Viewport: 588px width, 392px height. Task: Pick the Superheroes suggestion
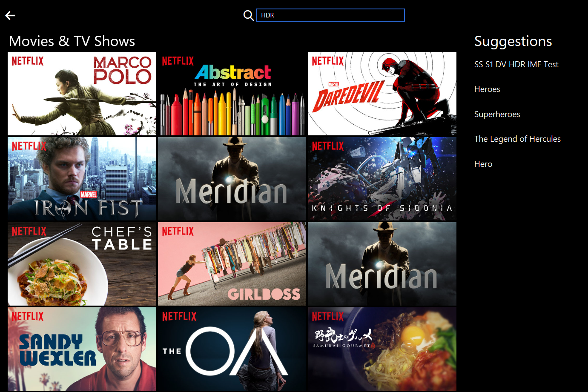pos(497,114)
